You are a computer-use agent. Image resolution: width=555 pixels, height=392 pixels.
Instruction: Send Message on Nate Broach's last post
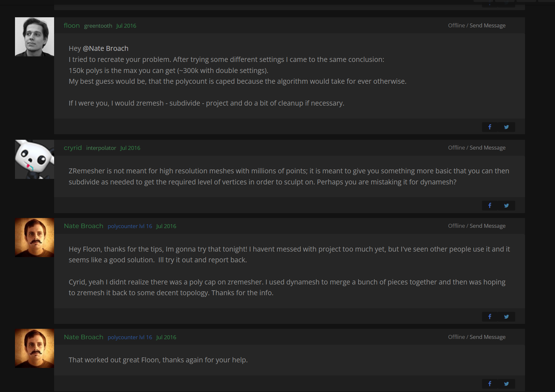pyautogui.click(x=488, y=337)
